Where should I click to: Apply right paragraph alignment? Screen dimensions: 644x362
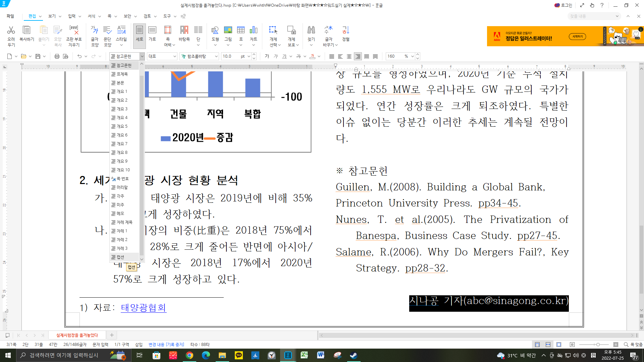pyautogui.click(x=358, y=56)
